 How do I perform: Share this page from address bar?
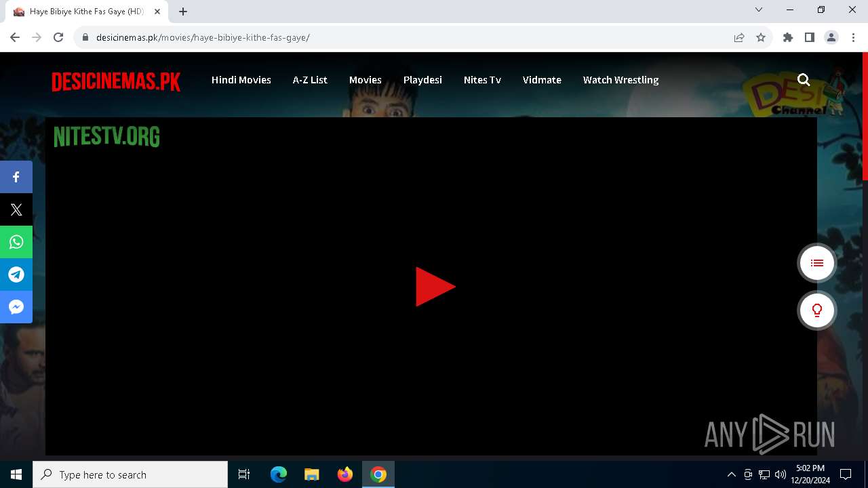739,37
